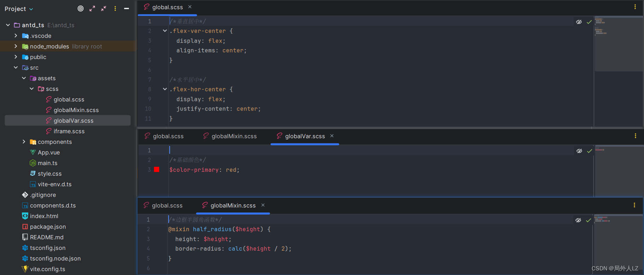Expand the components folder

(24, 142)
